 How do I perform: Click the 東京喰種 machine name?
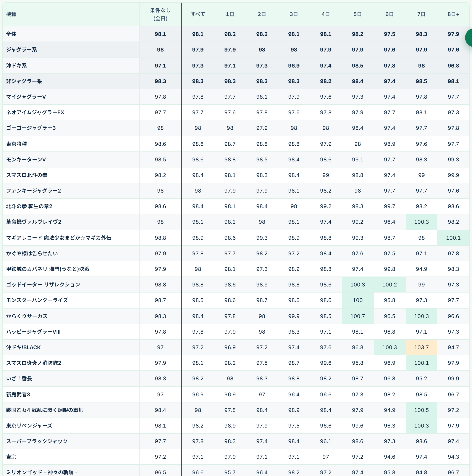(16, 144)
